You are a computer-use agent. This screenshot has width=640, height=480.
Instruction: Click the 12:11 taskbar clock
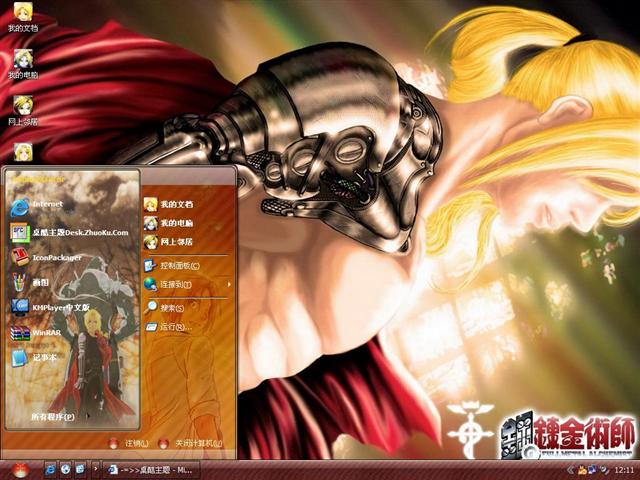coord(624,470)
